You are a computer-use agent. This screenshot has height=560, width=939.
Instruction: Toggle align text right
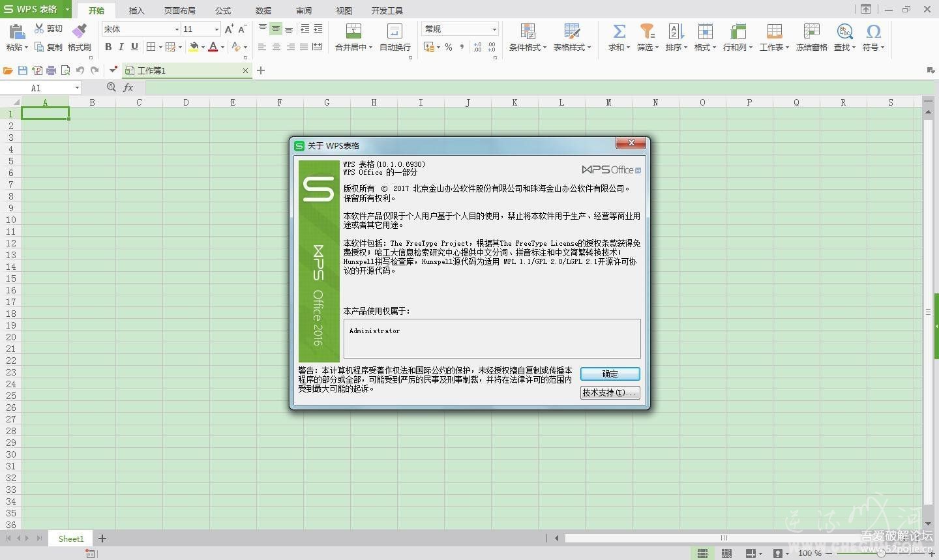click(x=290, y=47)
